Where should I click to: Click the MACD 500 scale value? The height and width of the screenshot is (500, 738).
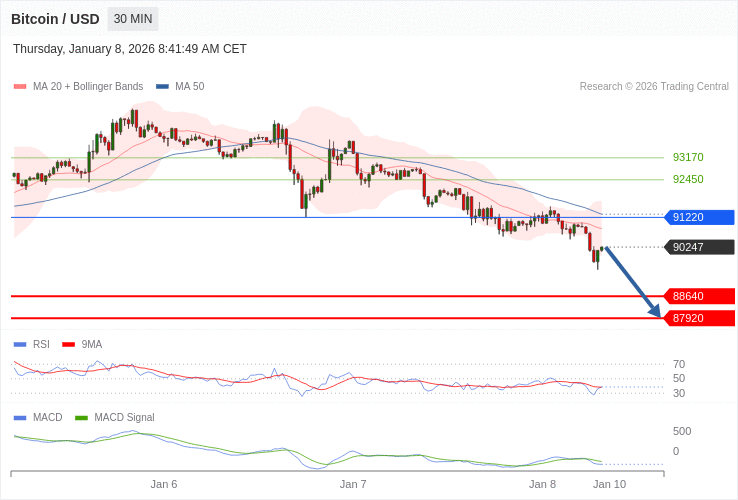tap(682, 431)
